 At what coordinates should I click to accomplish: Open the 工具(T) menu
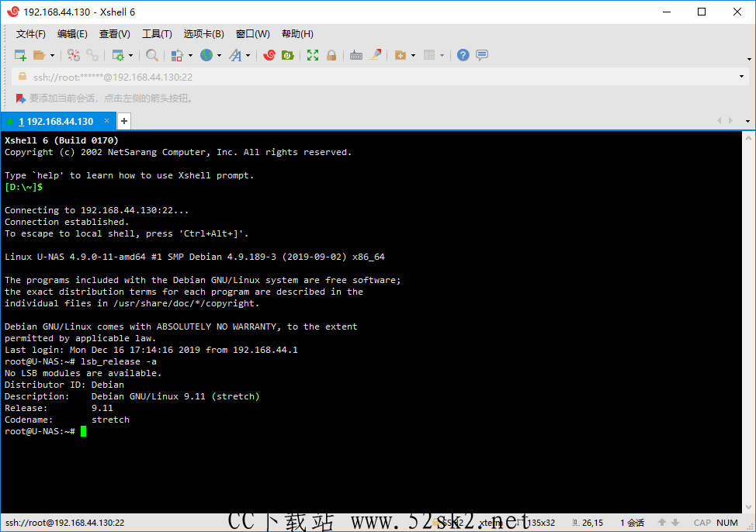coord(157,33)
